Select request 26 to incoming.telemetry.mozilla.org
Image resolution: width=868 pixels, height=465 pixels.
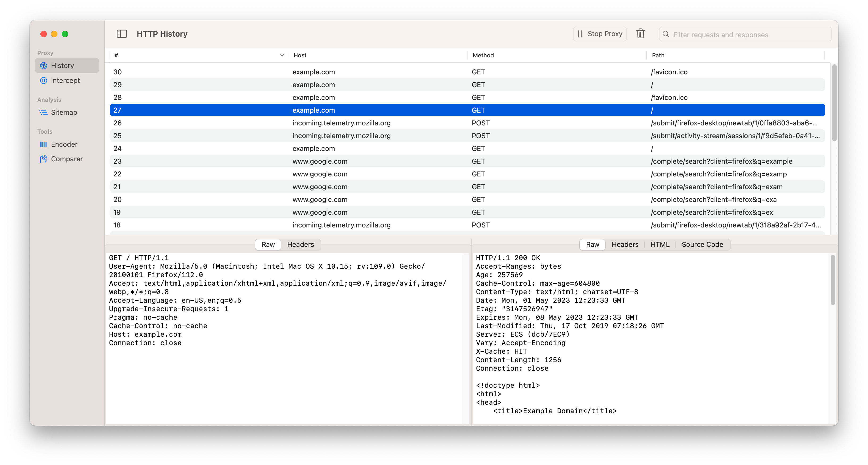click(341, 123)
